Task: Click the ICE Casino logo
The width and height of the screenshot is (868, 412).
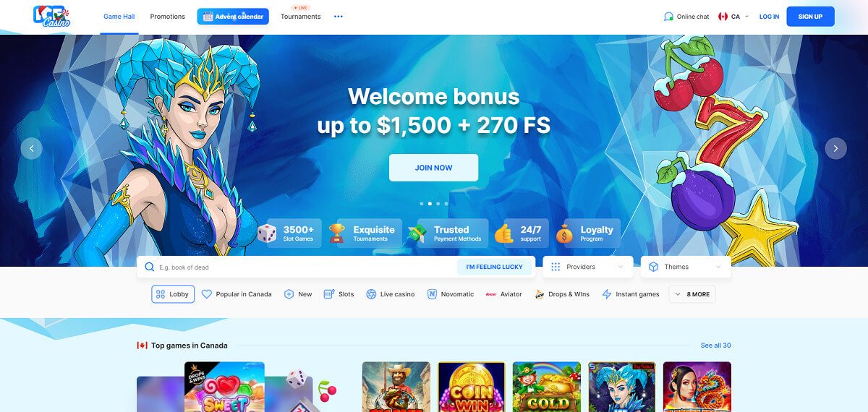Action: click(x=51, y=17)
